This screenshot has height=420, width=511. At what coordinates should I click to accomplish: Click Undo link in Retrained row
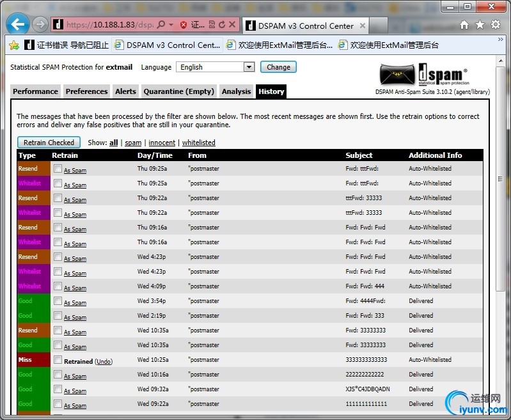click(104, 362)
